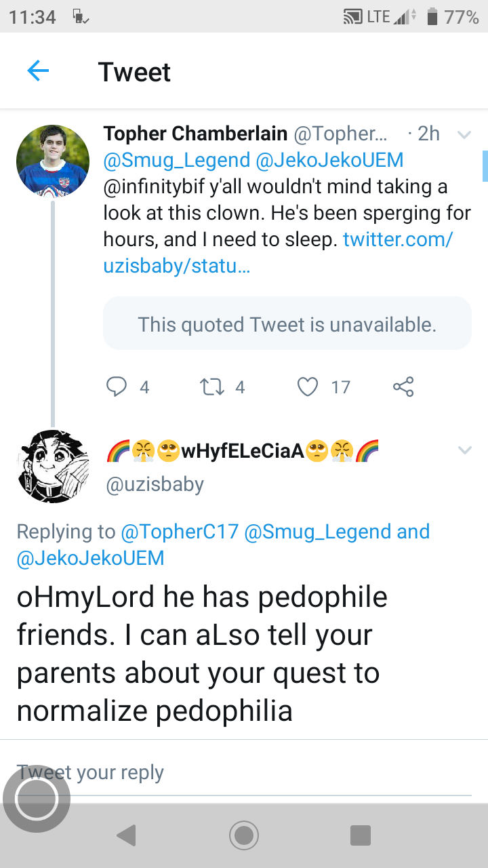Tap the @TopherC17 mention in reply line
The image size is (488, 868).
tap(179, 532)
